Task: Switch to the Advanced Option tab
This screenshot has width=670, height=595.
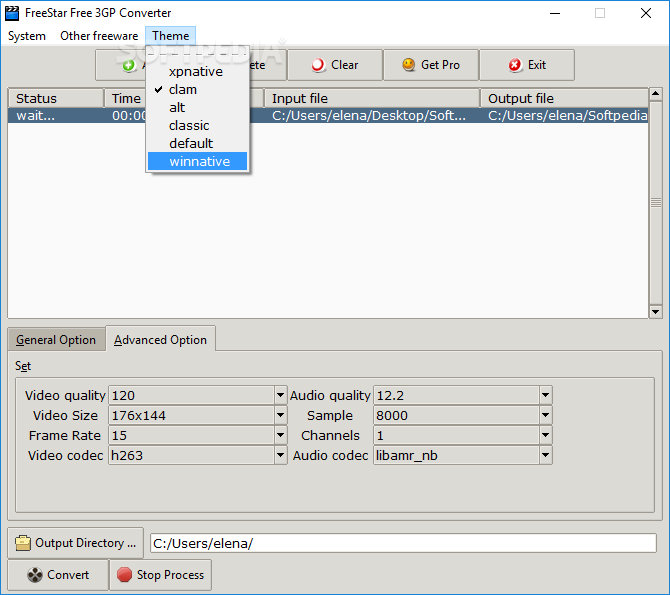Action: (160, 340)
